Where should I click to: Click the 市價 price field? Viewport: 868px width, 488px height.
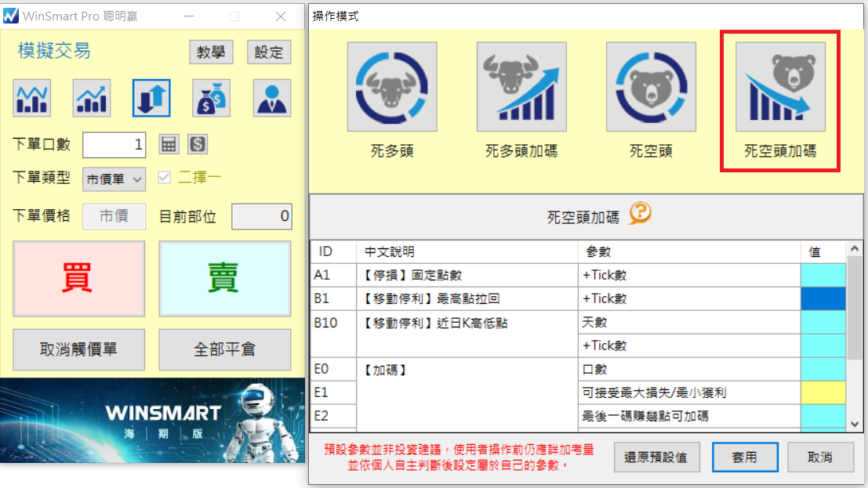point(114,215)
